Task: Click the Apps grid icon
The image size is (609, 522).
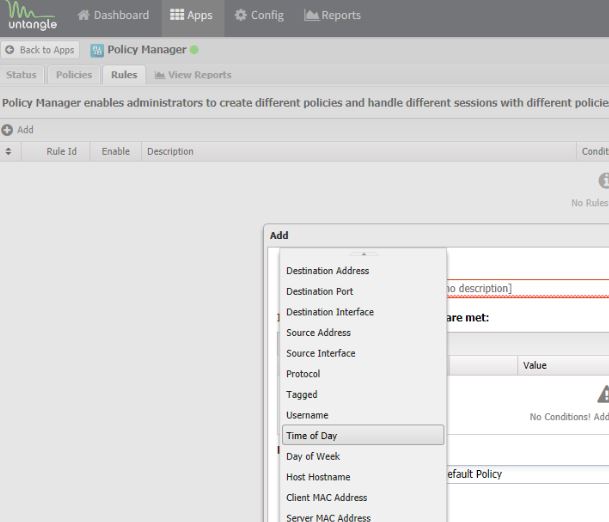Action: [x=177, y=15]
